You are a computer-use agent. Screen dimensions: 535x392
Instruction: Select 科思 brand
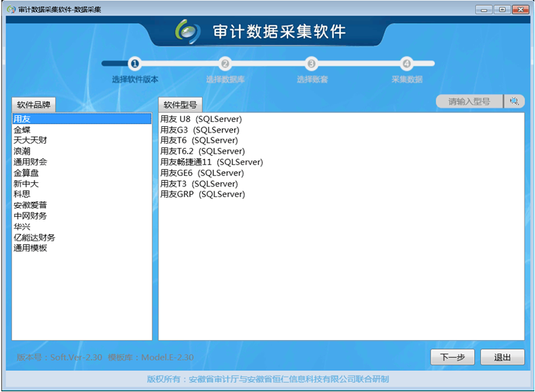tap(82, 194)
